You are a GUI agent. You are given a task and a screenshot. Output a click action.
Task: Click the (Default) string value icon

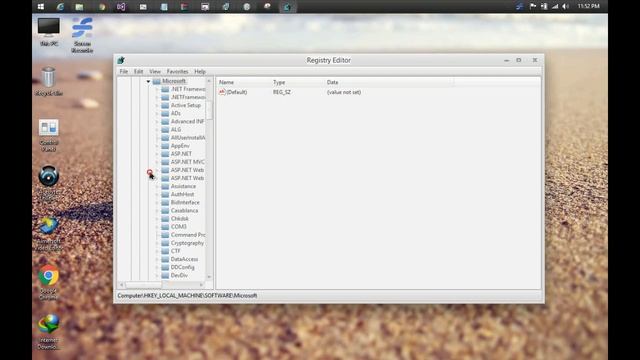pyautogui.click(x=222, y=92)
